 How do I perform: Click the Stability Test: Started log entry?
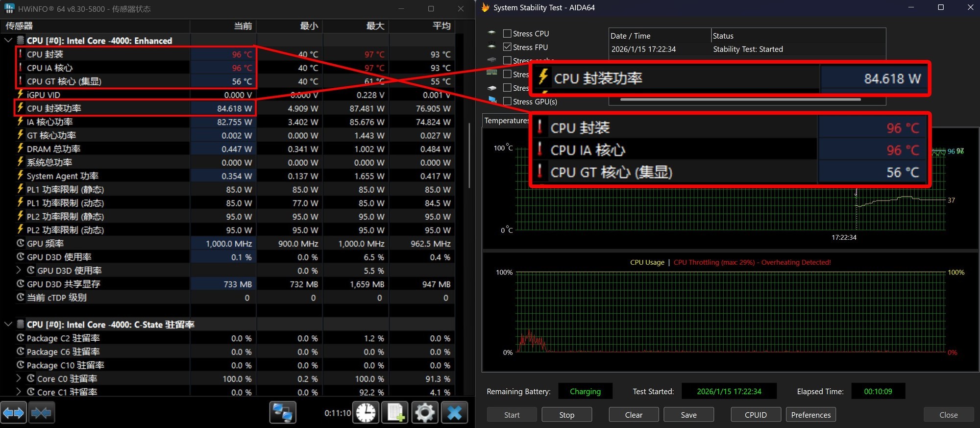(x=748, y=49)
